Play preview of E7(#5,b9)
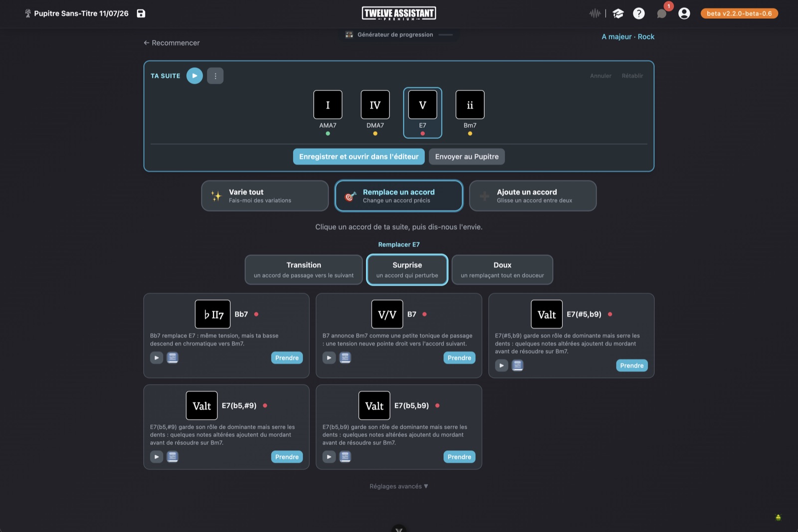This screenshot has height=532, width=798. [x=502, y=365]
